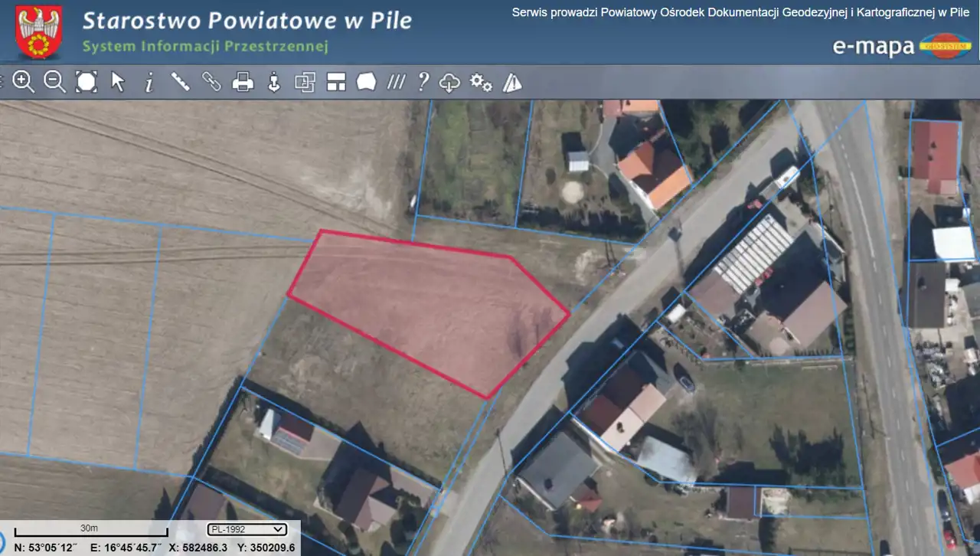Screen dimensions: 980x556
Task: Activate the object information tool
Action: (x=149, y=82)
